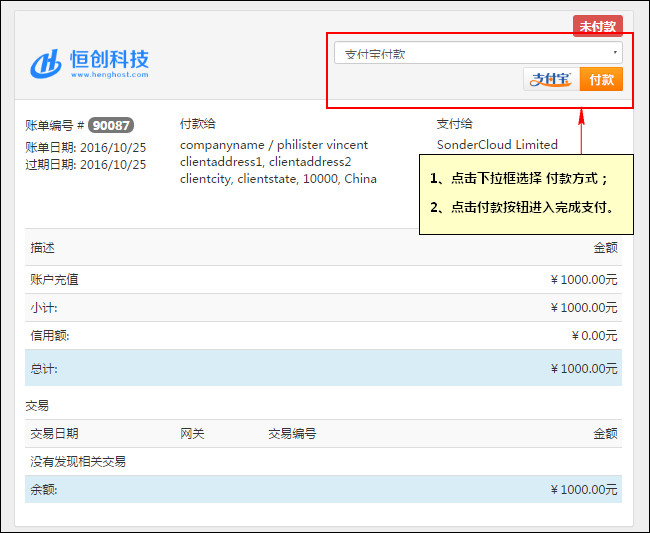Image resolution: width=650 pixels, height=533 pixels.
Task: Click the 付款给 heading
Action: click(x=198, y=124)
